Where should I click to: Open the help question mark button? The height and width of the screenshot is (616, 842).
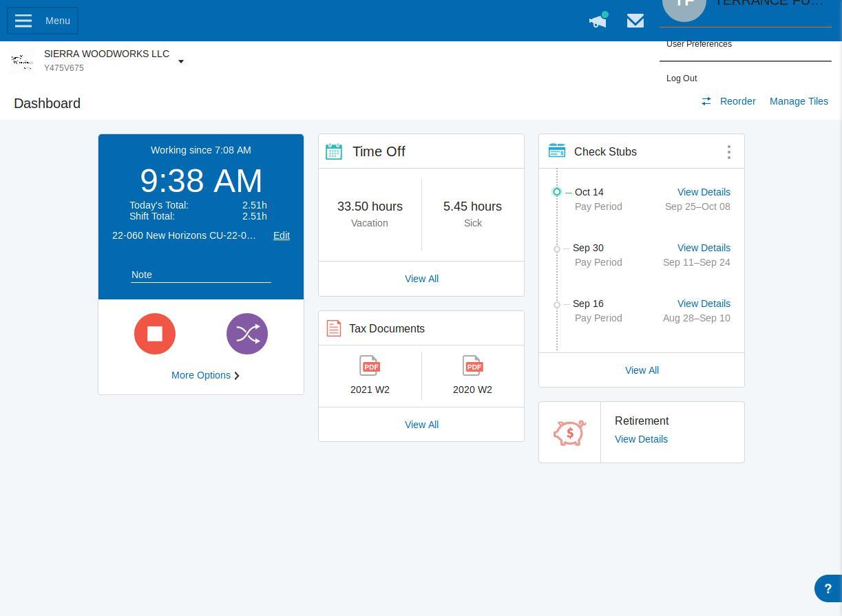pos(828,588)
